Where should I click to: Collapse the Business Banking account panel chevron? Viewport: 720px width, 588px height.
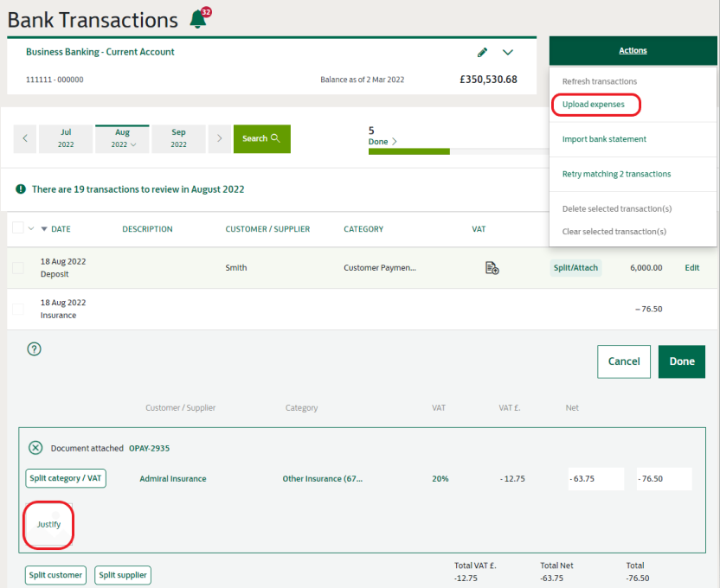click(x=507, y=52)
